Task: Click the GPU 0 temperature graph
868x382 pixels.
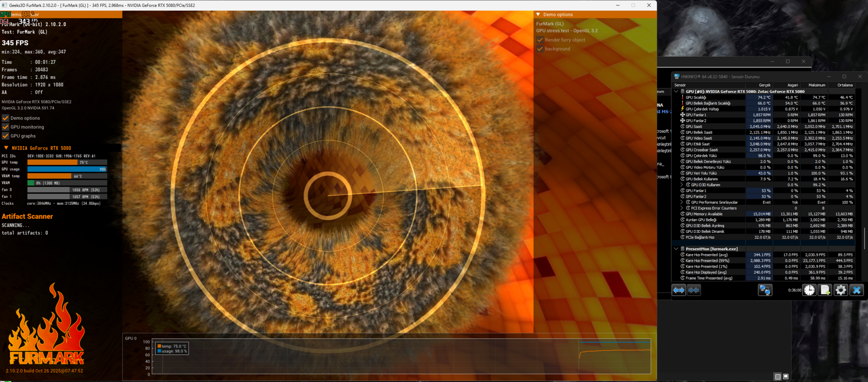Action: pos(401,356)
